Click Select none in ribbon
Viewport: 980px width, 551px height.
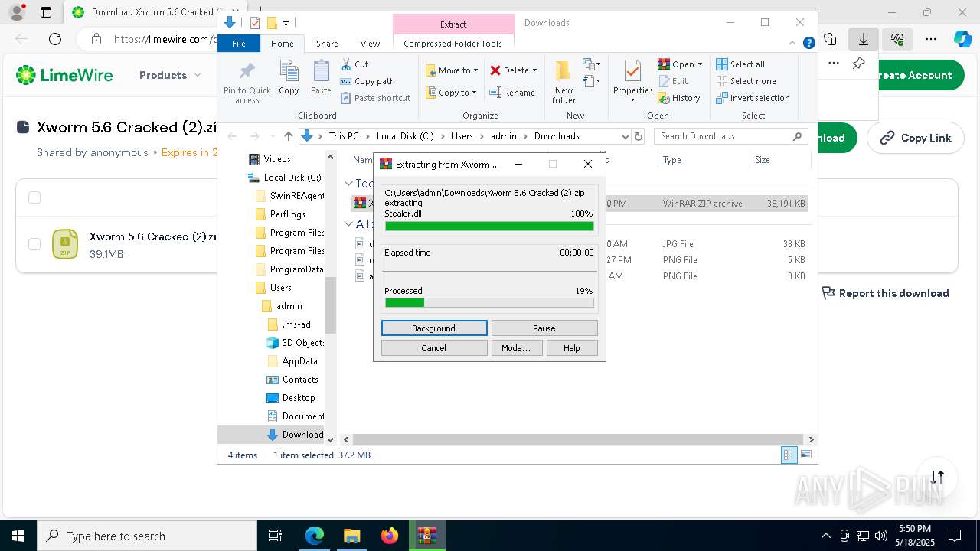[746, 81]
